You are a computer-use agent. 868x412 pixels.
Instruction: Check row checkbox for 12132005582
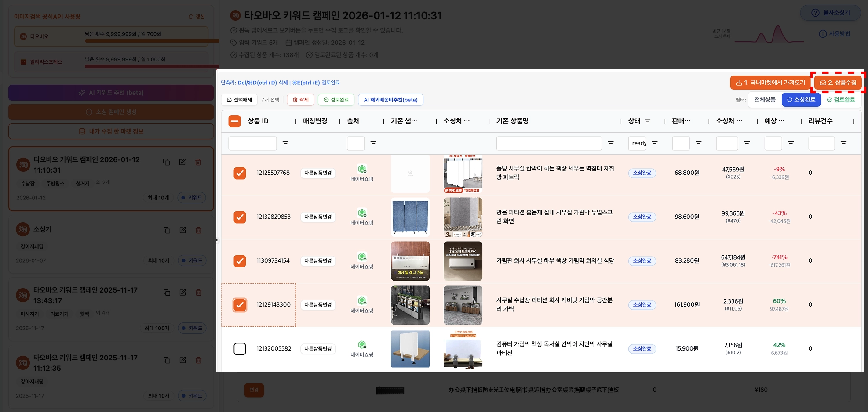[240, 349]
